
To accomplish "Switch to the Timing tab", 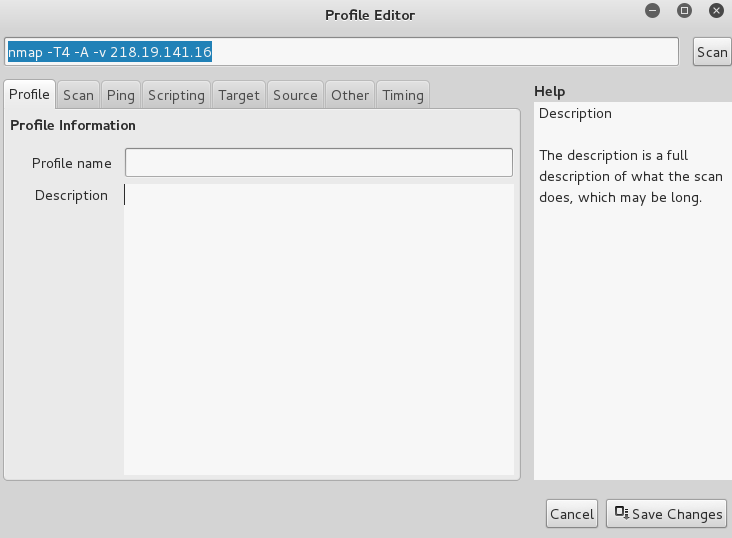I will pos(403,95).
